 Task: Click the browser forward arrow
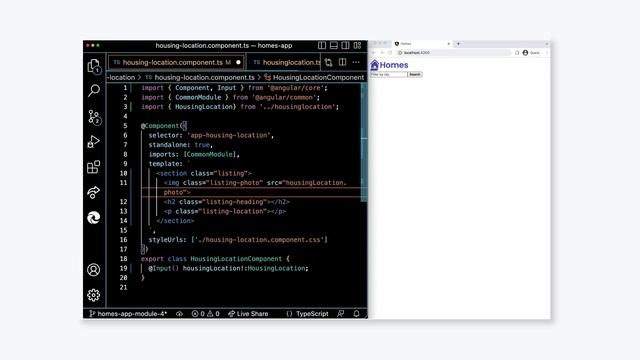point(382,53)
